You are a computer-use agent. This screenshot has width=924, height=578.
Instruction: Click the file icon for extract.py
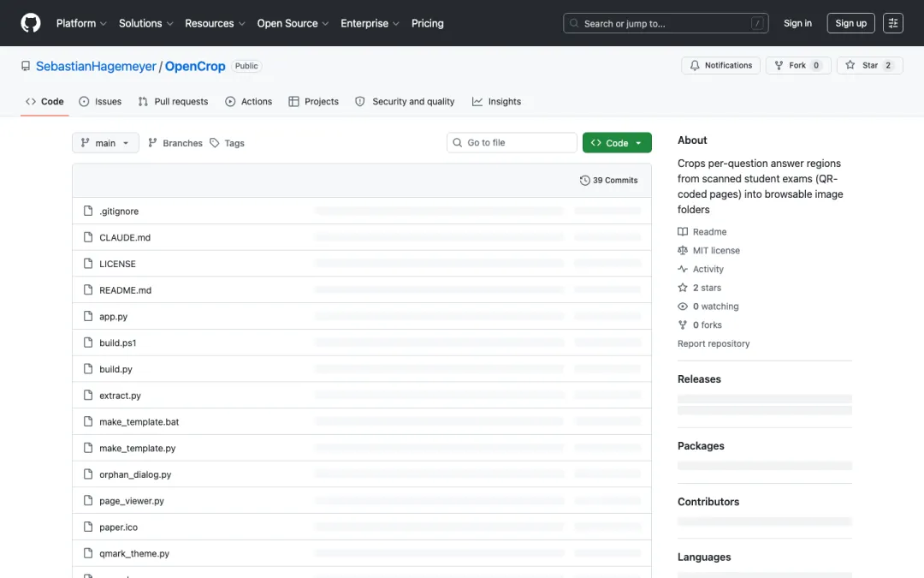coord(88,395)
